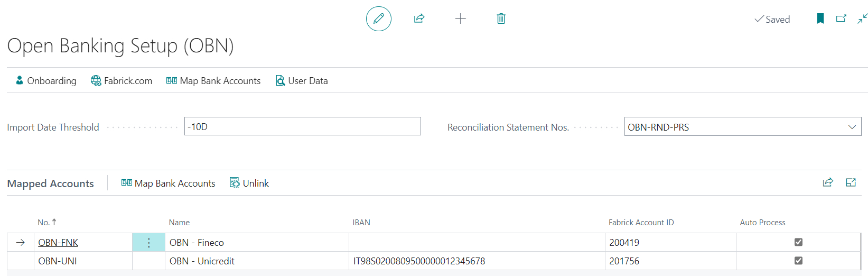
Task: Open the Fabrick.com action
Action: tap(122, 81)
